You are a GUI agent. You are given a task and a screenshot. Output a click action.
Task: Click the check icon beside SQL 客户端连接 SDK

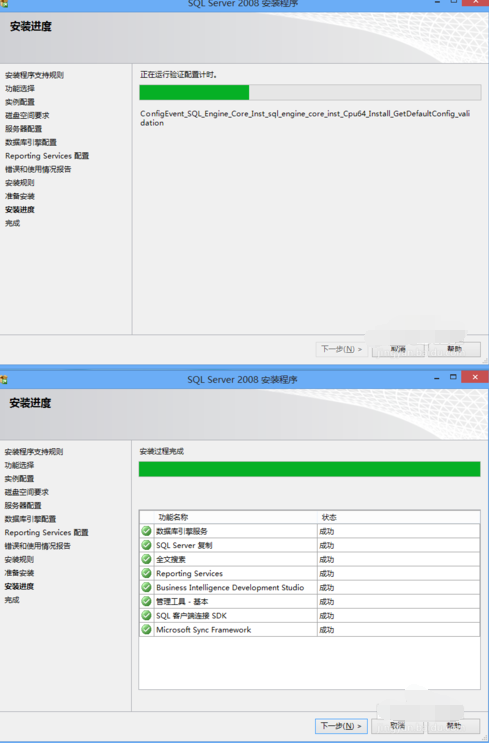pos(146,616)
